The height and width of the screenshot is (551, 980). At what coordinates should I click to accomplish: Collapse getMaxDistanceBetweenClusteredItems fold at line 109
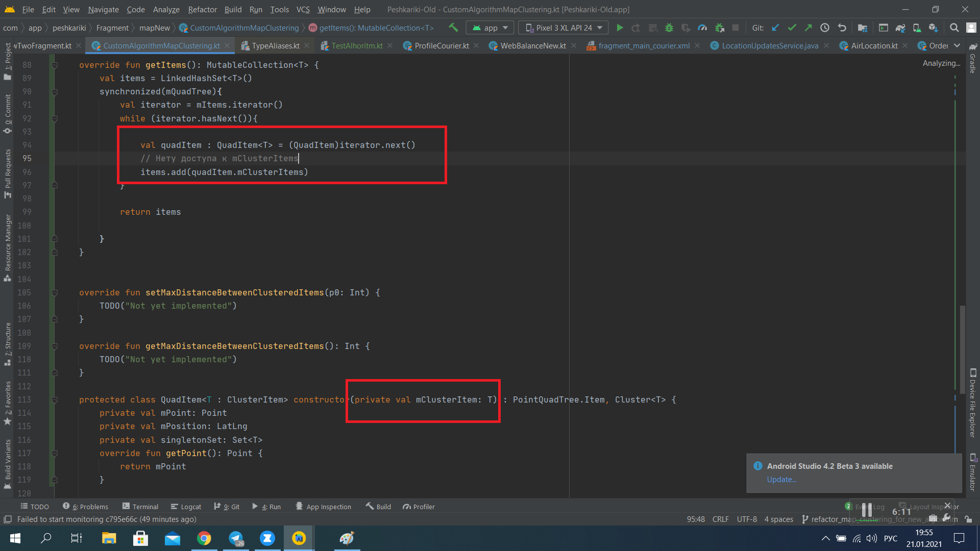pyautogui.click(x=55, y=346)
